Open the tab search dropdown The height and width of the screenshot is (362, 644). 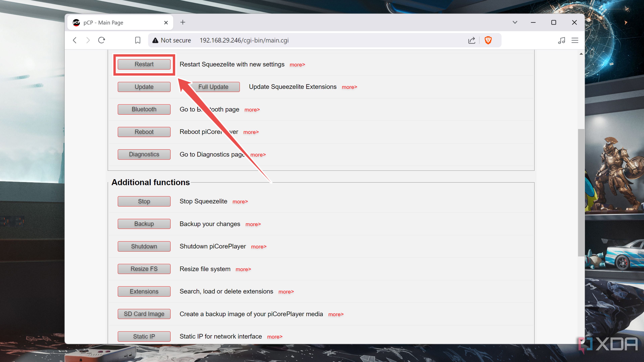515,22
